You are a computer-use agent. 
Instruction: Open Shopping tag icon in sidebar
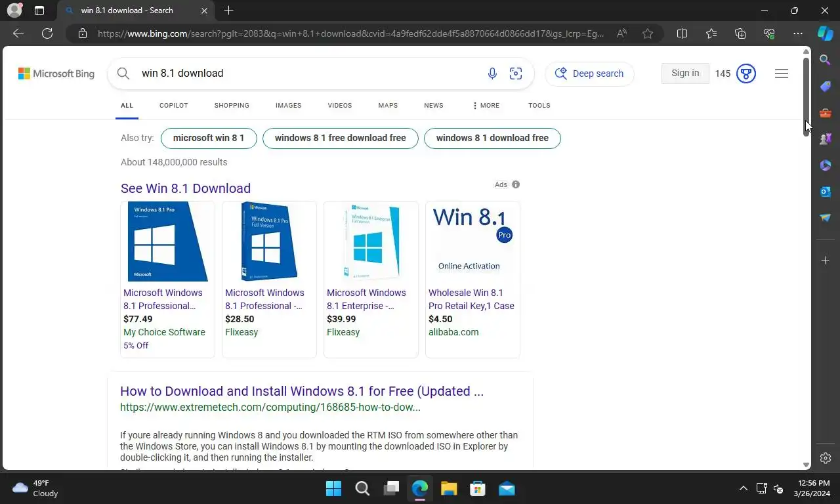point(826,87)
